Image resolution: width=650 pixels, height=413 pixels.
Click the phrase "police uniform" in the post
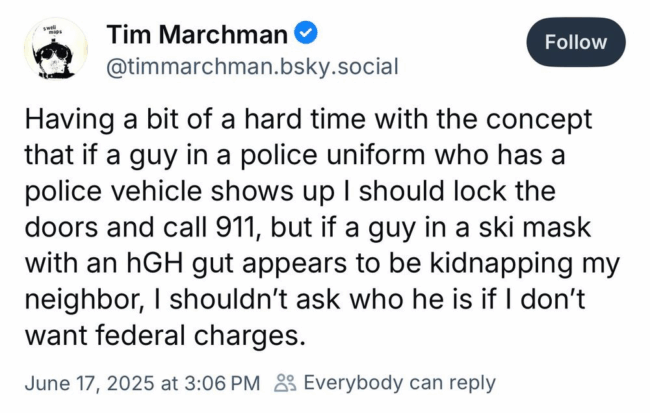pyautogui.click(x=333, y=156)
